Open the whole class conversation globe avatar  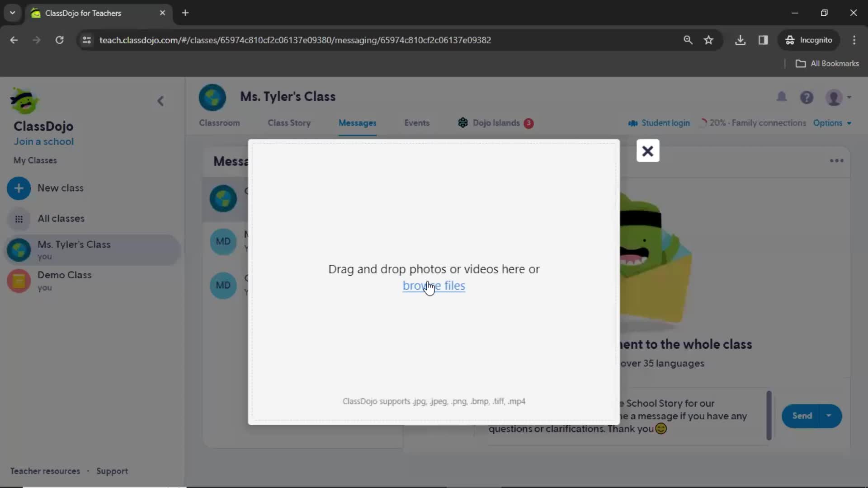(223, 198)
